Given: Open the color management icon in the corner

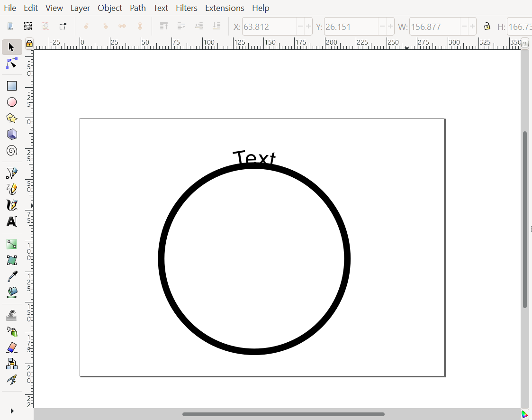Looking at the screenshot, I should [x=525, y=413].
